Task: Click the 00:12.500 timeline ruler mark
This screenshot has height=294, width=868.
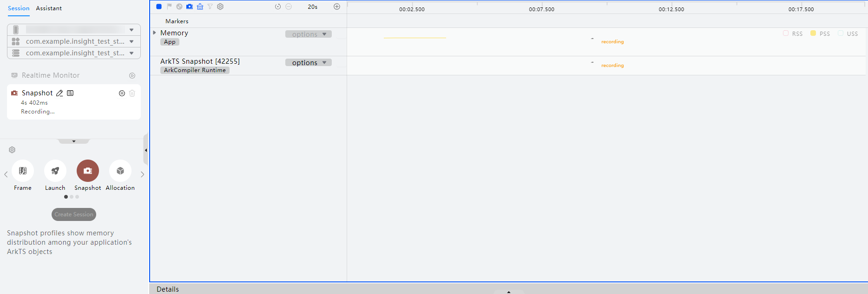Action: (671, 9)
